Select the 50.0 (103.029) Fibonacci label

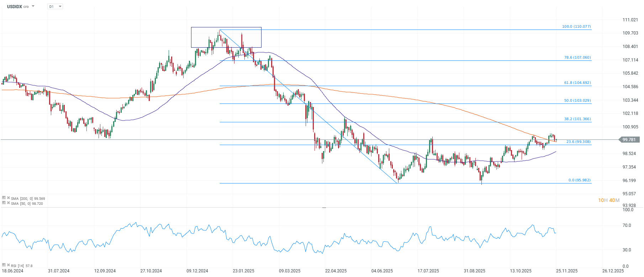(577, 101)
